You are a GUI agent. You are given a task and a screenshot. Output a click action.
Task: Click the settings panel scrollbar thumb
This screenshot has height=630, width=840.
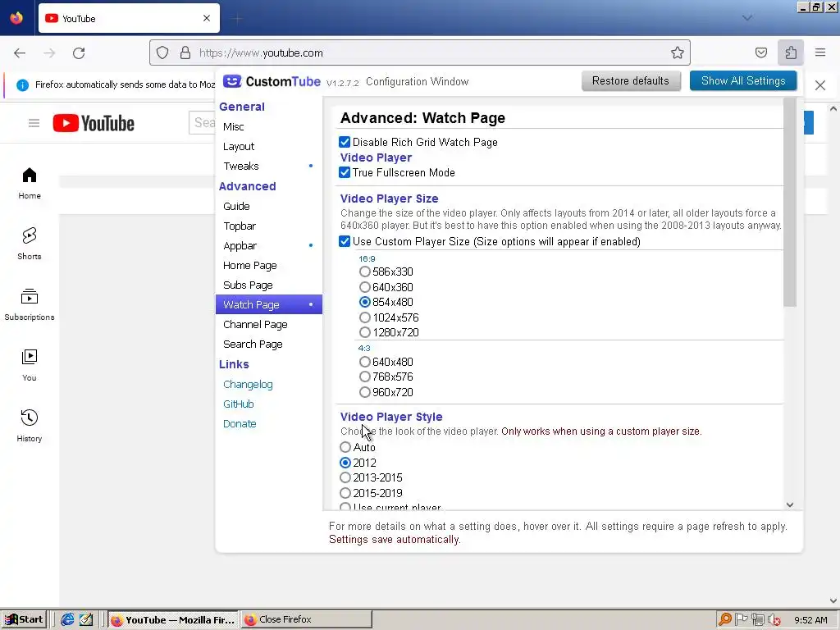tap(790, 202)
